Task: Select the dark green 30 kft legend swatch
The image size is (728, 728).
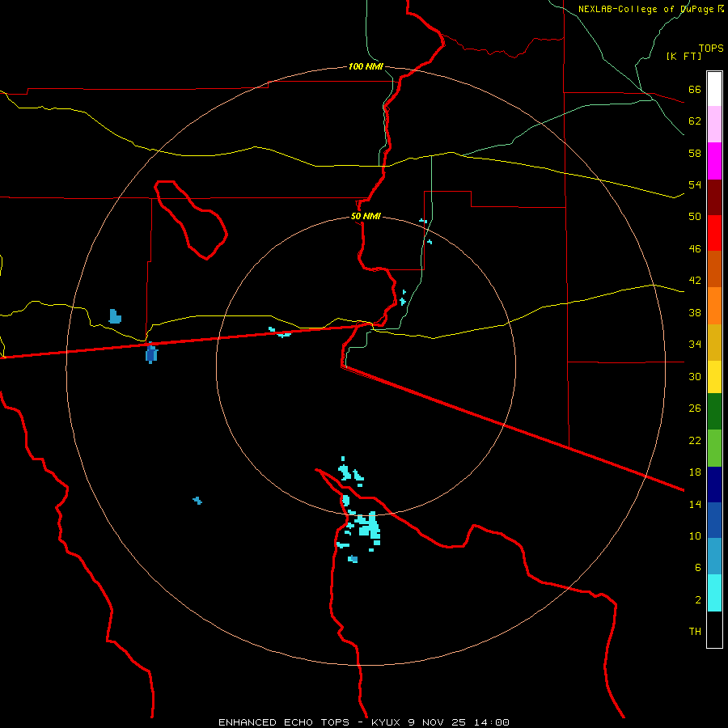Action: click(714, 412)
